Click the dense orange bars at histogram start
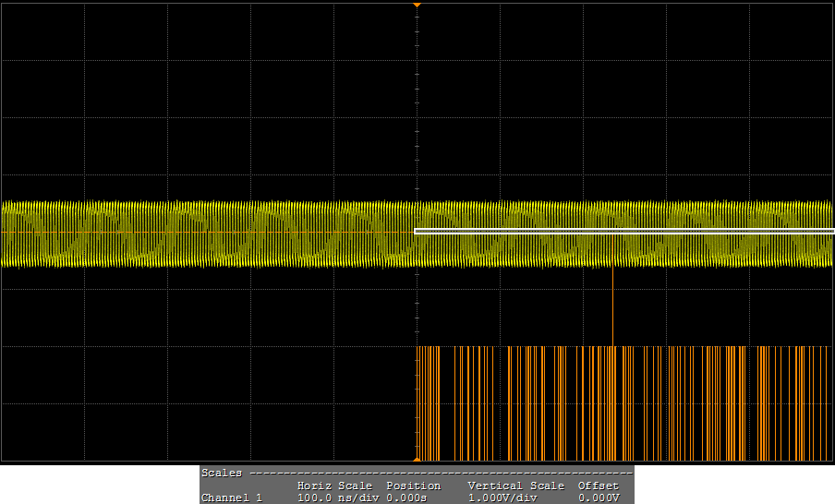835x504 pixels. coord(427,403)
